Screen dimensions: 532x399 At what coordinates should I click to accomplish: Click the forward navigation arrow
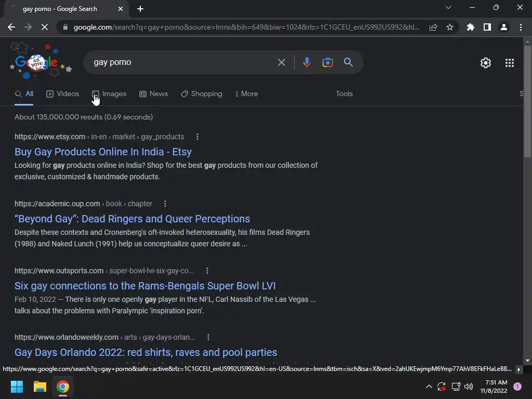pos(28,27)
